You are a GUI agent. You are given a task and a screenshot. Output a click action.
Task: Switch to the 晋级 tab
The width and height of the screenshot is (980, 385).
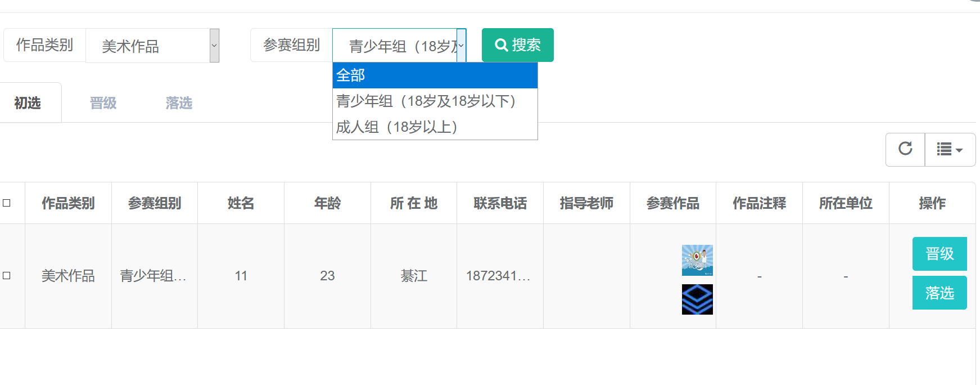coord(103,103)
